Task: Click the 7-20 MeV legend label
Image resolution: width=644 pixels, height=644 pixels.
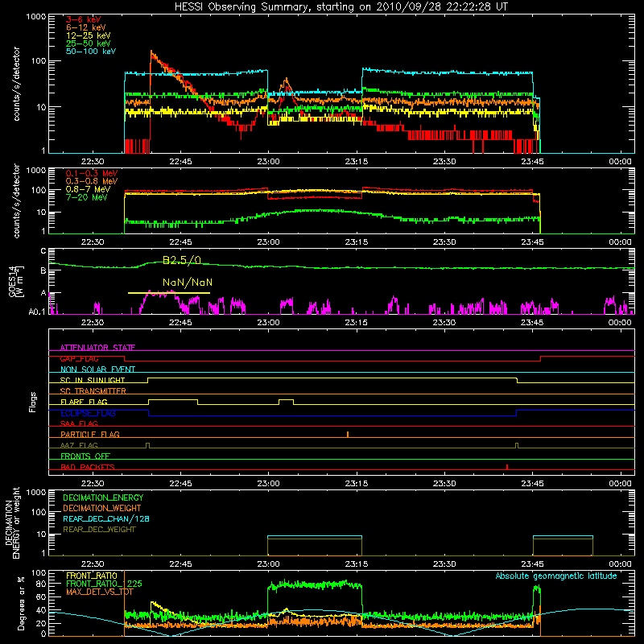Action: [87, 197]
